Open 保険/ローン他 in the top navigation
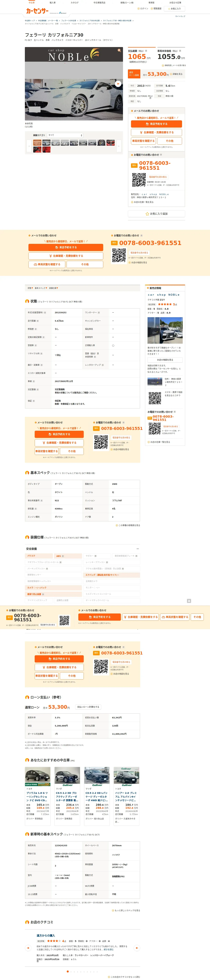This screenshot has width=210, height=980. tap(127, 3)
